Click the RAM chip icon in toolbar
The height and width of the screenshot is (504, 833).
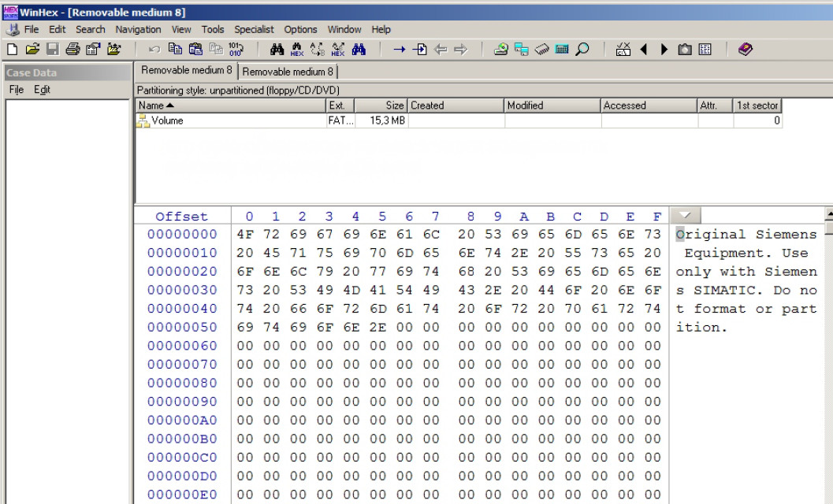pyautogui.click(x=542, y=50)
